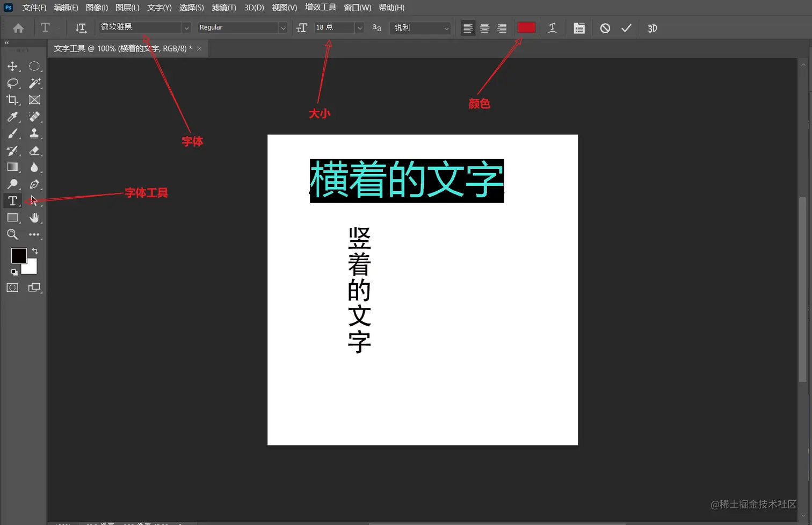Select the Eyedropper tool
Viewport: 812px width, 525px height.
coord(12,117)
